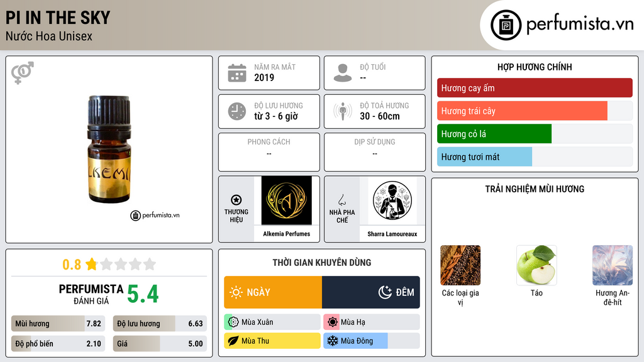This screenshot has height=362, width=644.
Task: Click the Độ lưu hương 6.63 score bar
Action: [160, 324]
